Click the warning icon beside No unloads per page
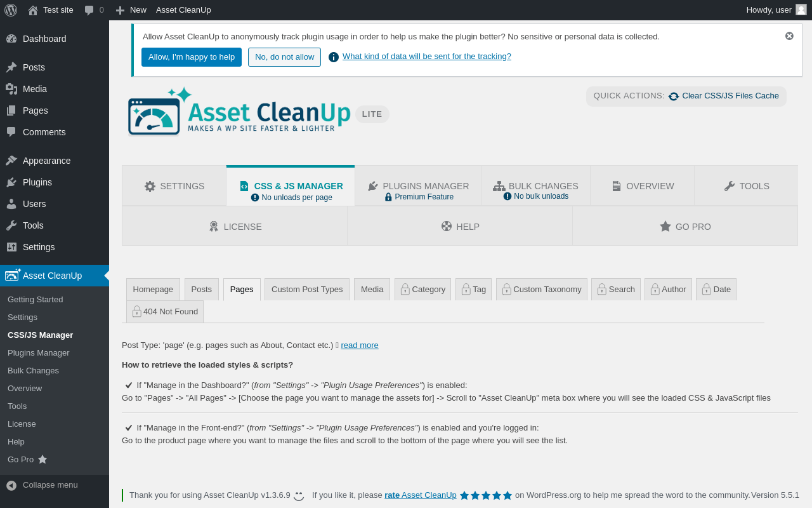Viewport: 812px width, 508px height. pos(255,197)
